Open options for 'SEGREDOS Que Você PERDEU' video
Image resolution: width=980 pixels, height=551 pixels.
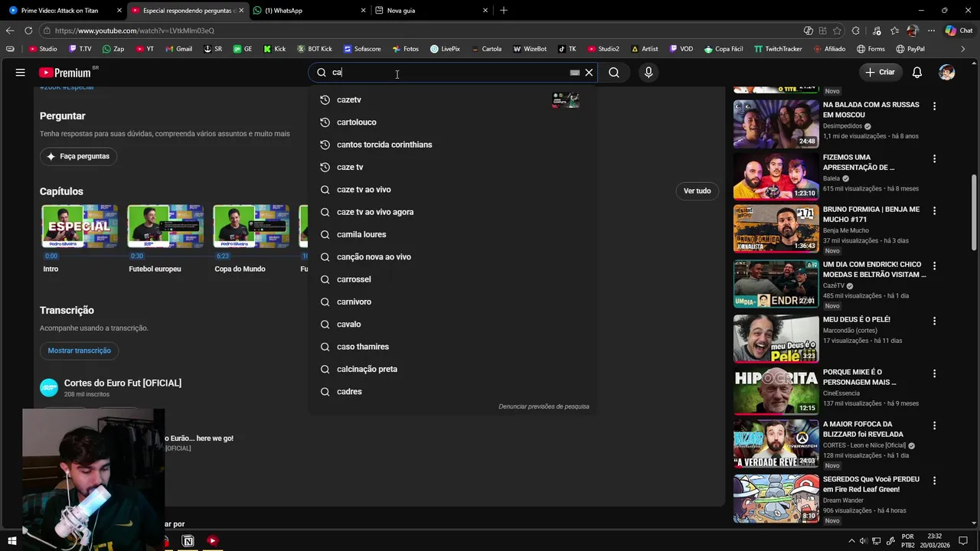coord(934,481)
